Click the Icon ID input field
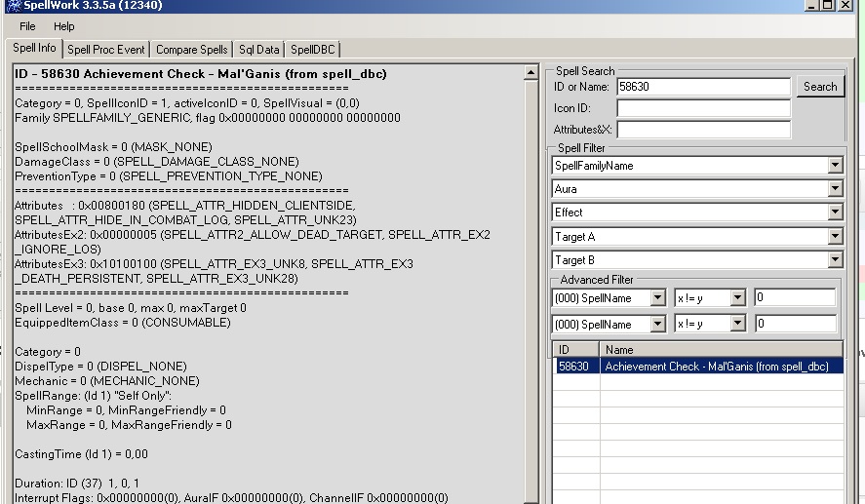 (x=703, y=108)
